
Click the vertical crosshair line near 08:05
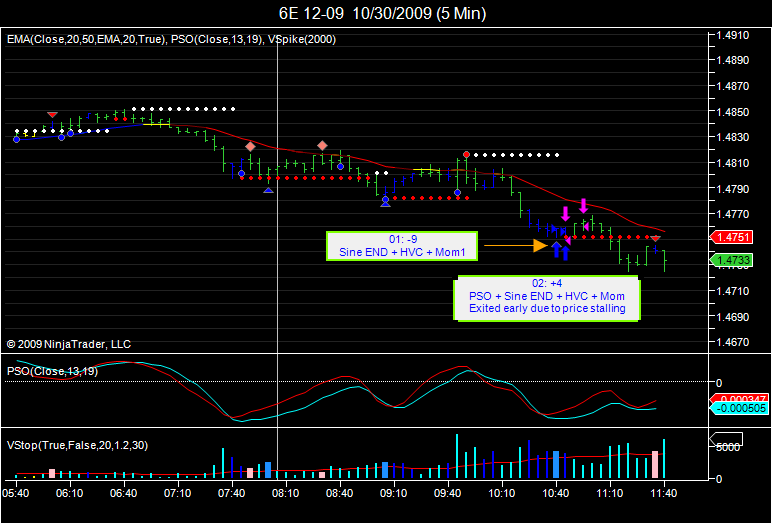coord(277,254)
